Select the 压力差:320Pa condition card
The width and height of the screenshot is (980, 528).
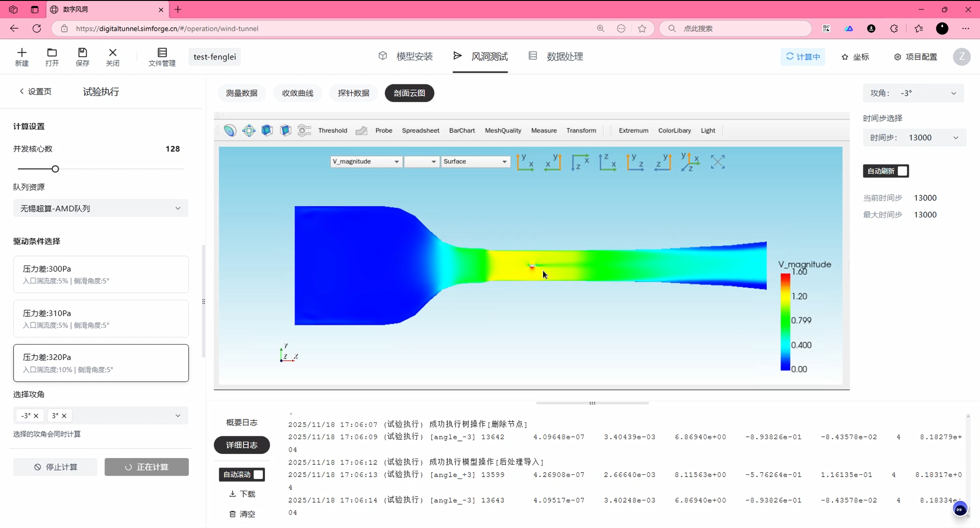101,363
